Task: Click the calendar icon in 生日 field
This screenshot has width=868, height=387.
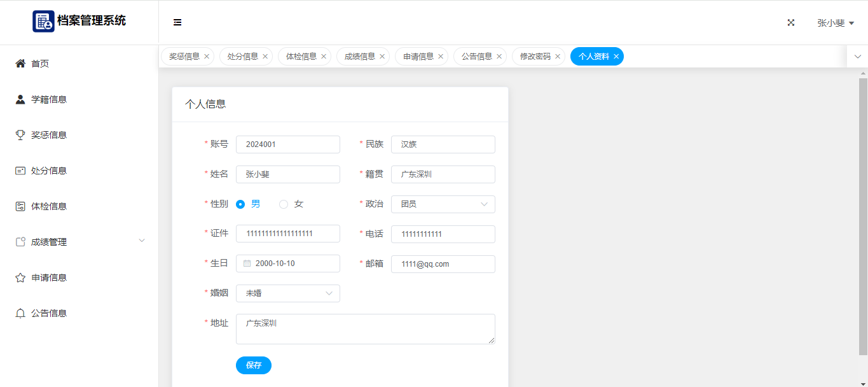Action: 247,264
